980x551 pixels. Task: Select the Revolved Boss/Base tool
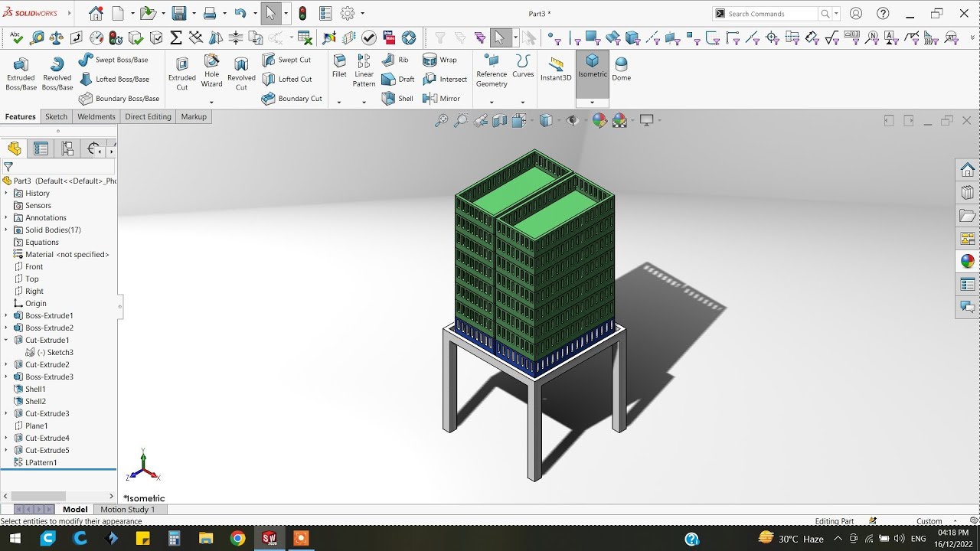[x=57, y=73]
